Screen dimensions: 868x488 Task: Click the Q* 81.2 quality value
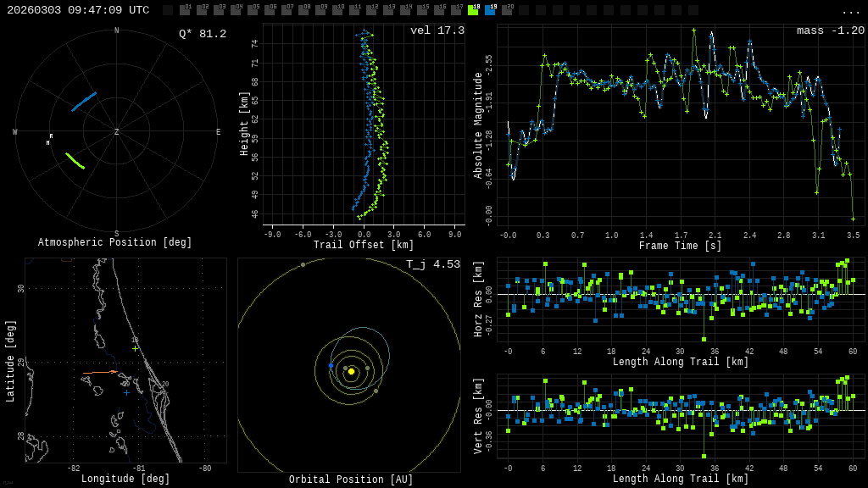202,34
